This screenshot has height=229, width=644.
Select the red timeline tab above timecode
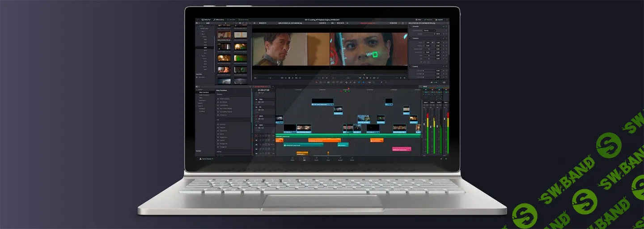[x=263, y=86]
